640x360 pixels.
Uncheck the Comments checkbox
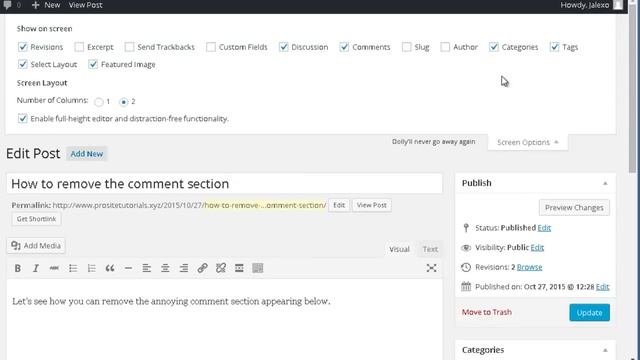344,47
